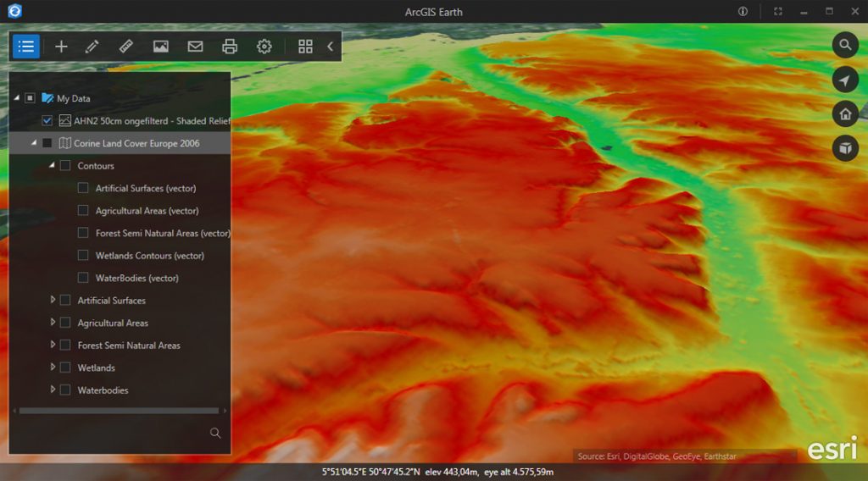Toggle the 3D cube view button
This screenshot has width=868, height=481.
[x=845, y=148]
